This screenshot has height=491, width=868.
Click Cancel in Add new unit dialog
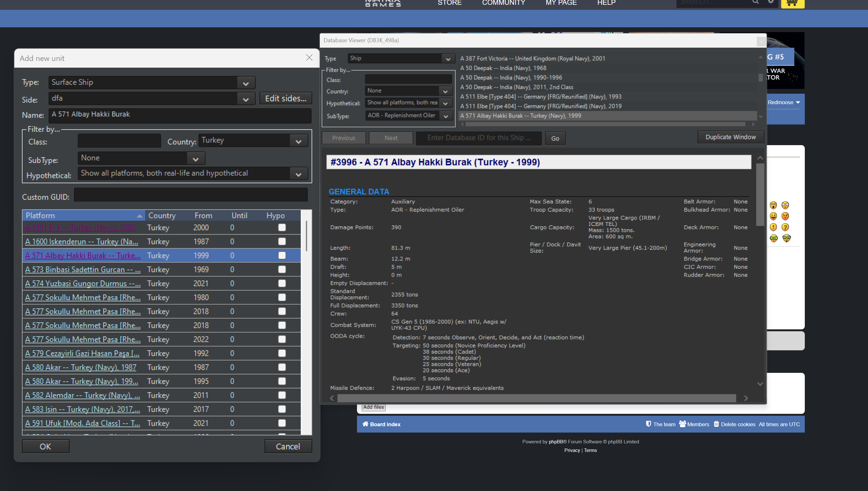click(288, 447)
